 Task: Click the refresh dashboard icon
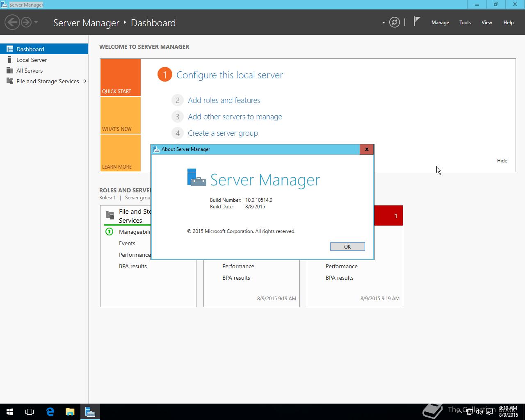point(394,23)
